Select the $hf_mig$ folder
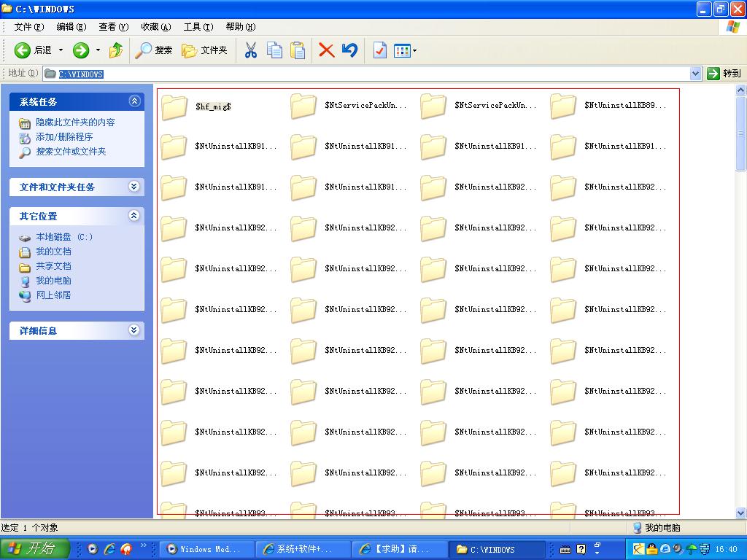This screenshot has height=560, width=747. click(x=175, y=106)
